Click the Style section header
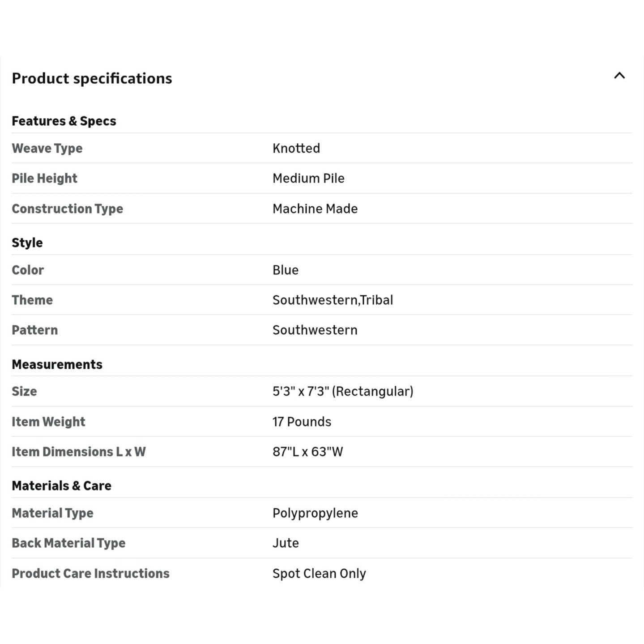Image resolution: width=644 pixels, height=644 pixels. 27,243
